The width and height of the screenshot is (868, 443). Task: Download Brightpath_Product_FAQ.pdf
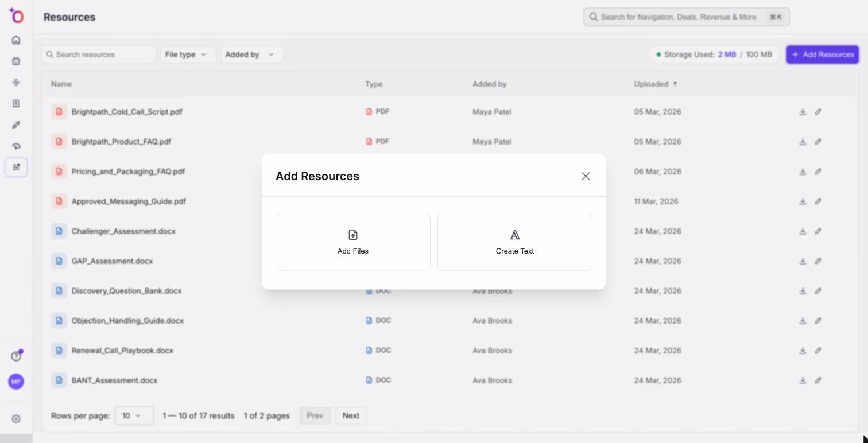coord(803,142)
